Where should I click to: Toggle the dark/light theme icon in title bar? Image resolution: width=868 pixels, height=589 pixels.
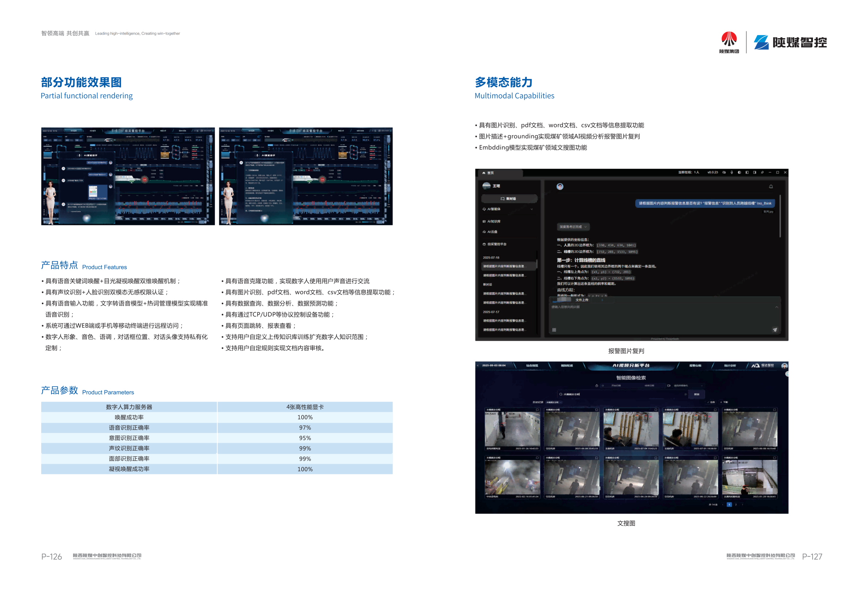click(740, 173)
